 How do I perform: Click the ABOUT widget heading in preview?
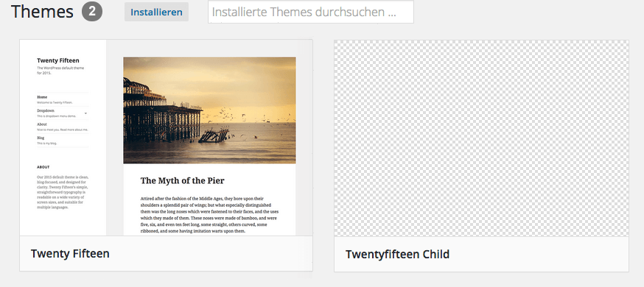43,167
